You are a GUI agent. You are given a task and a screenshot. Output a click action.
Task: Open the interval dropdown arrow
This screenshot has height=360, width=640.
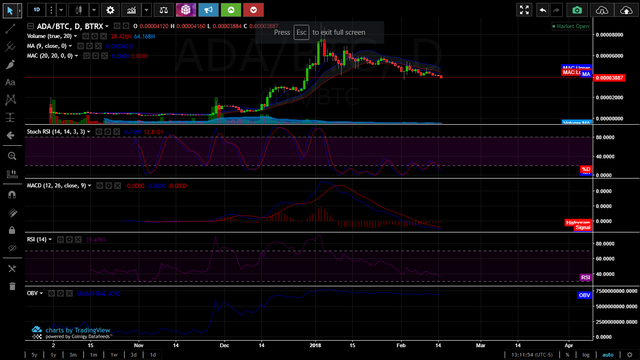(x=61, y=10)
